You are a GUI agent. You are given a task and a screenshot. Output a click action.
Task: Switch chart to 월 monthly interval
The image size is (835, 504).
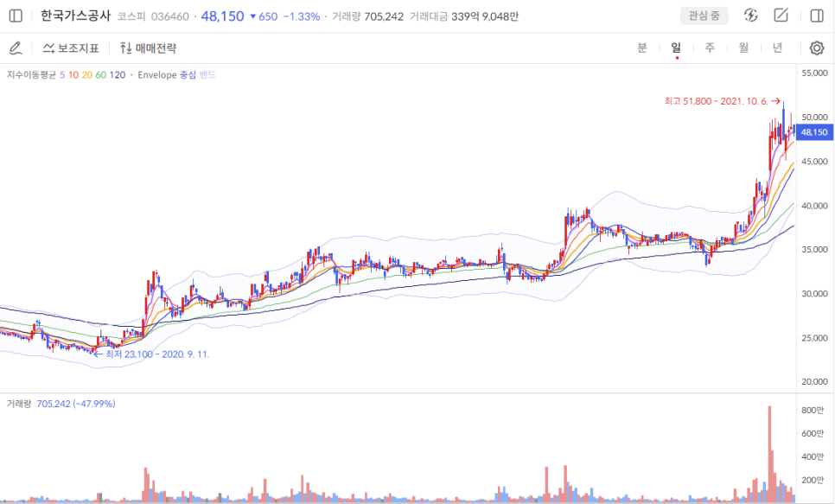(x=744, y=48)
